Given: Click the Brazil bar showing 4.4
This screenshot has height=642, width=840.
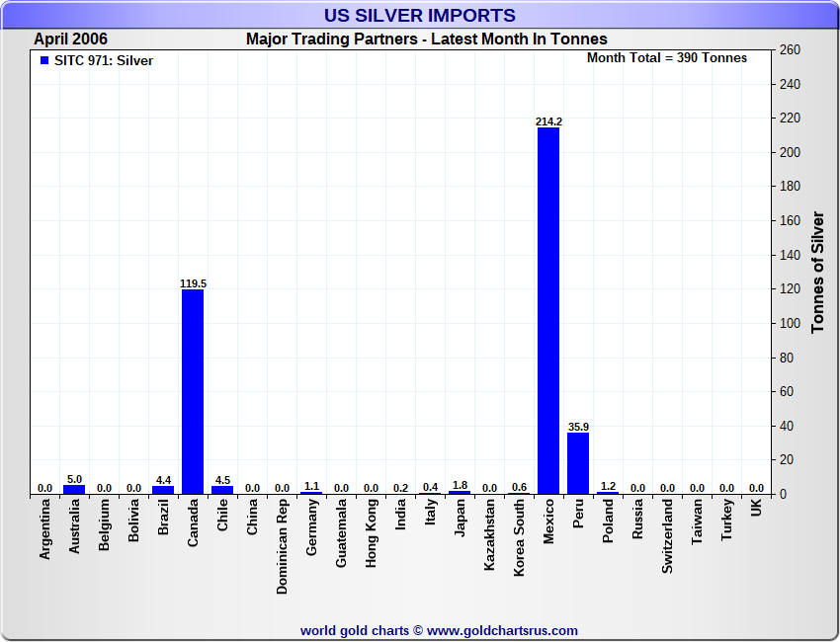Looking at the screenshot, I should (x=163, y=490).
